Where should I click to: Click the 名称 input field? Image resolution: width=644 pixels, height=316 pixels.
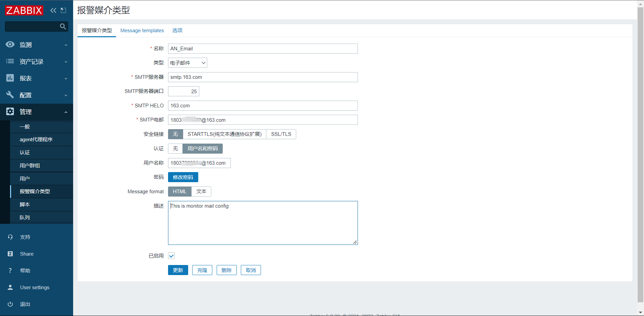[263, 49]
